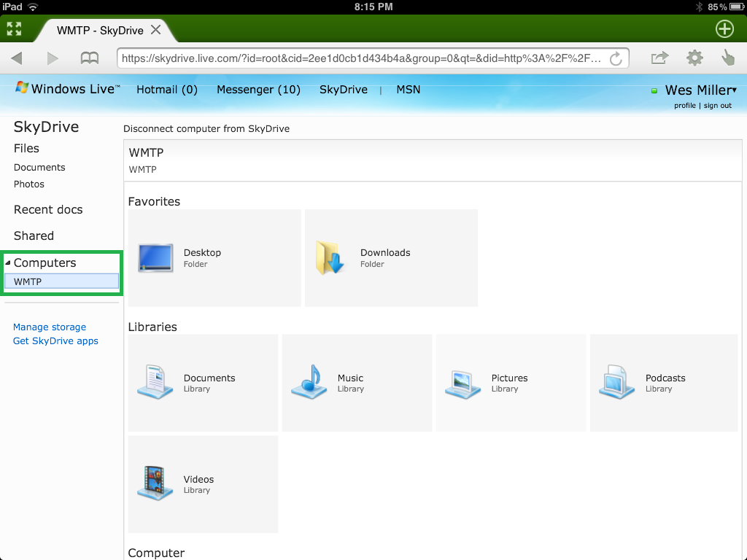Tap the Bluetooth status icon
This screenshot has height=560, width=747.
coord(699,7)
